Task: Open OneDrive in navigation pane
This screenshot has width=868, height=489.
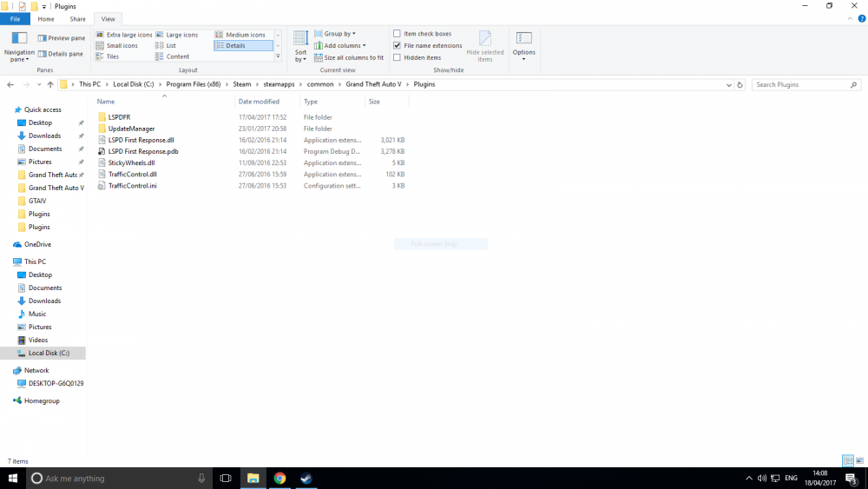Action: [37, 244]
